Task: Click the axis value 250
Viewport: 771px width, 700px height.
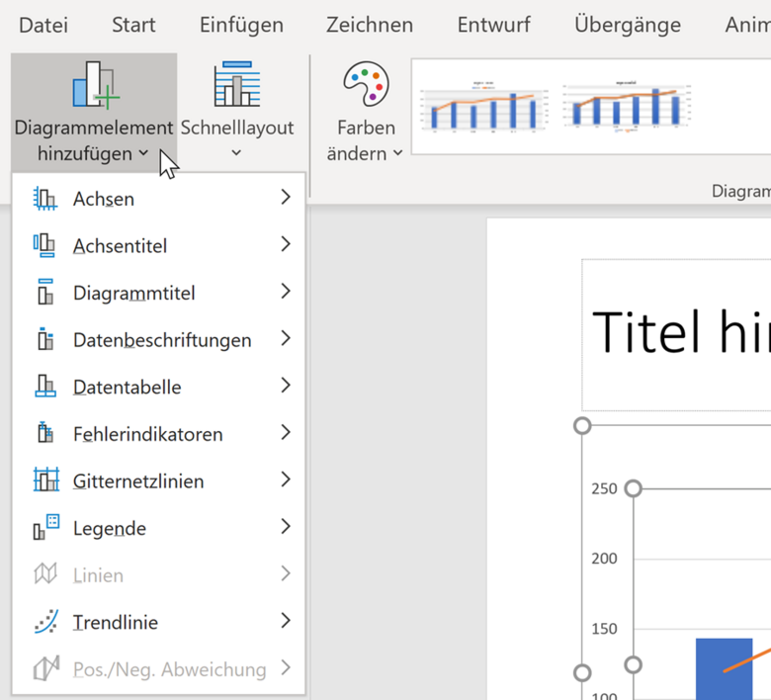Action: point(604,488)
